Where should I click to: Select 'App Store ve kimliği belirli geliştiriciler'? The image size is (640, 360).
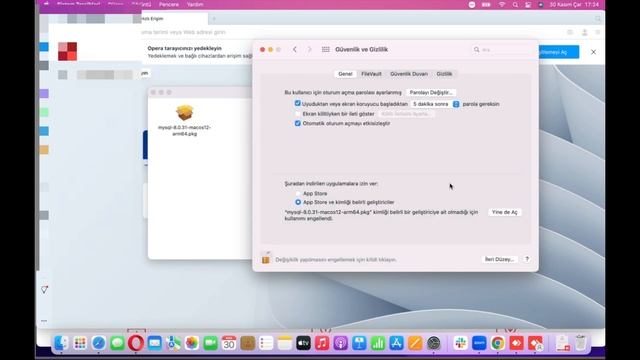pyautogui.click(x=298, y=202)
